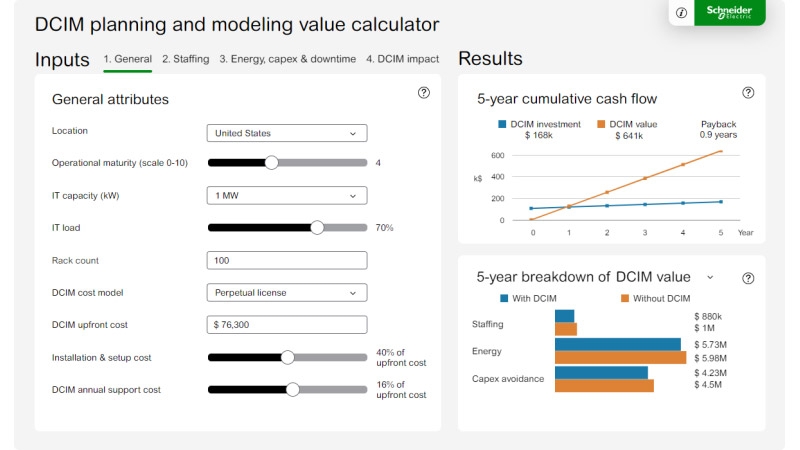
Task: Click the blue DCIM investment legend square
Action: click(x=502, y=125)
